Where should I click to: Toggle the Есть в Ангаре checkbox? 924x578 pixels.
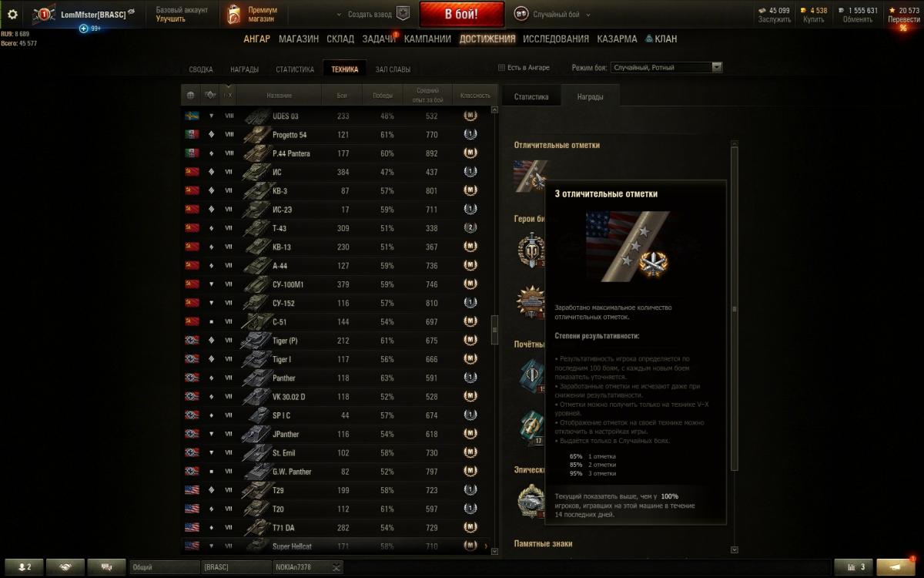pyautogui.click(x=502, y=68)
